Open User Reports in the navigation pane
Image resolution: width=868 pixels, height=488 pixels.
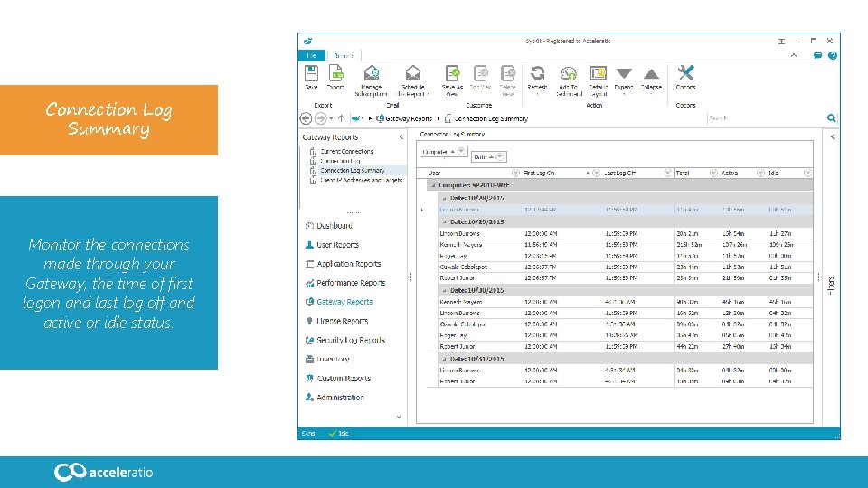coord(332,245)
